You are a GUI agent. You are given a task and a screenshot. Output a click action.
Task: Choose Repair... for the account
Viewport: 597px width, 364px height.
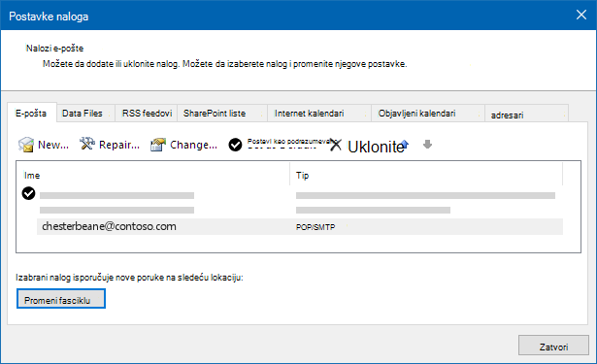(x=119, y=145)
